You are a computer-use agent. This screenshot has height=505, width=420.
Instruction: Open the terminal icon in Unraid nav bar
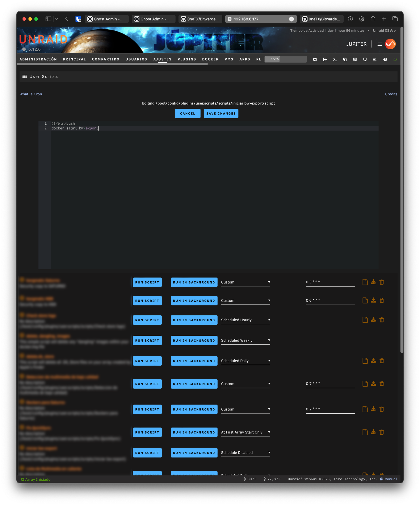click(x=335, y=59)
